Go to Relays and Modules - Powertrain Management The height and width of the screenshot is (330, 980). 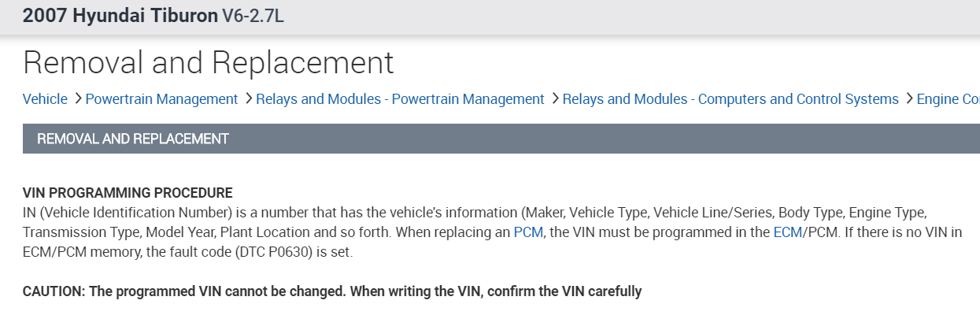[400, 99]
